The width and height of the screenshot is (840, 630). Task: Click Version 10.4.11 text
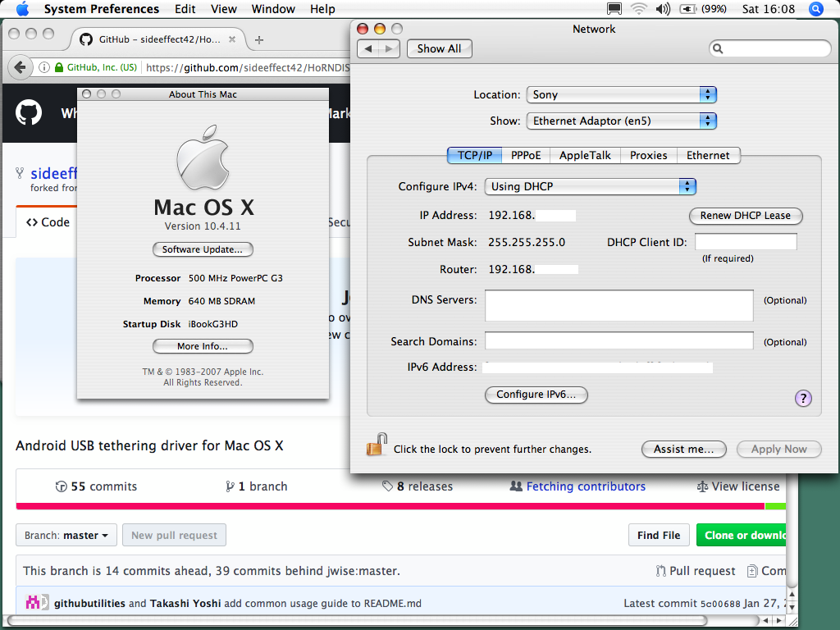(203, 226)
